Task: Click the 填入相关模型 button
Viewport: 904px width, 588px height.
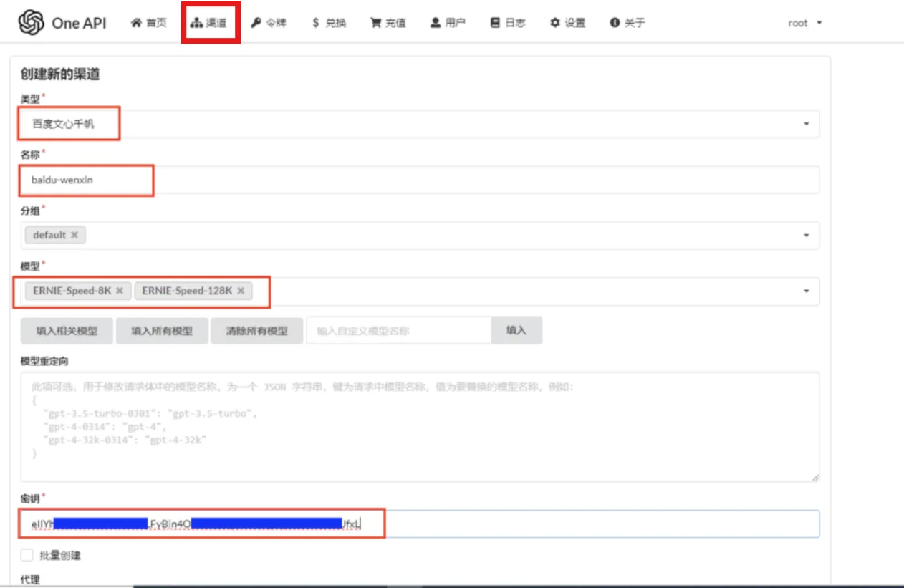Action: 67,331
